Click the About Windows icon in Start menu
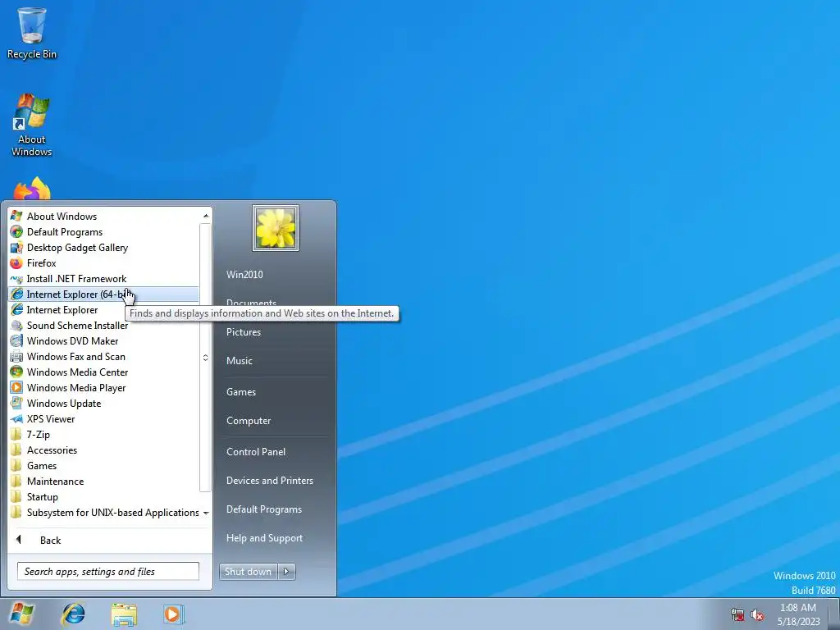The image size is (840, 630). pos(16,216)
